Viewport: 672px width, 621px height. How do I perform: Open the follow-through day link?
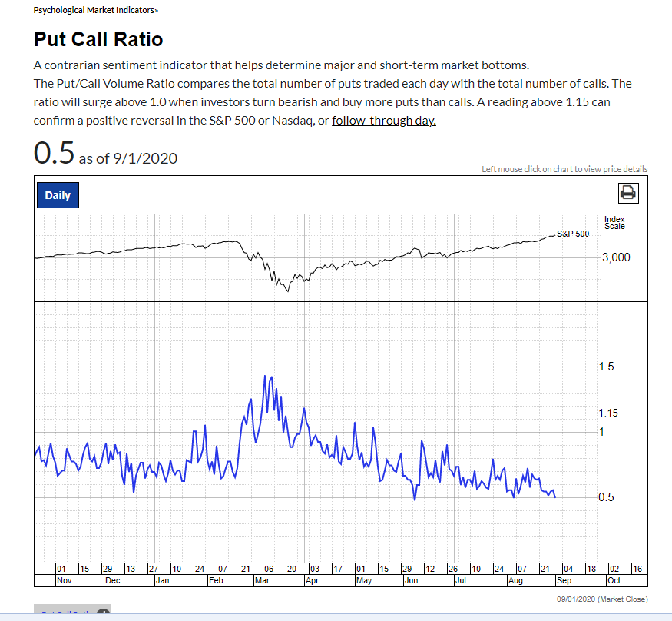[x=383, y=121]
